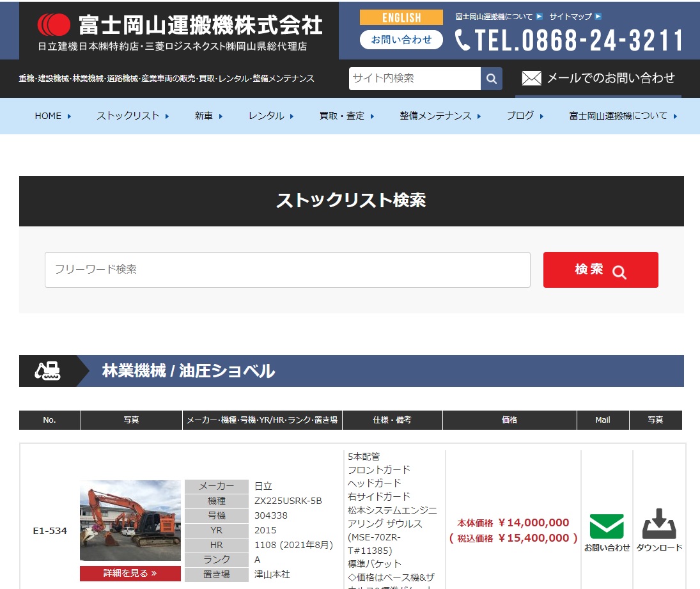Switch to the ENGLISH site
Viewport: 700px width, 589px height.
(x=401, y=17)
